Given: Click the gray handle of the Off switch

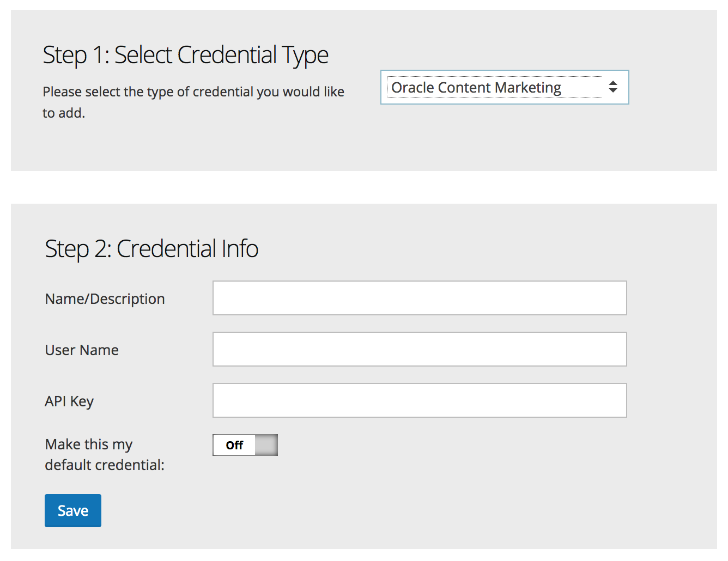Looking at the screenshot, I should (266, 445).
